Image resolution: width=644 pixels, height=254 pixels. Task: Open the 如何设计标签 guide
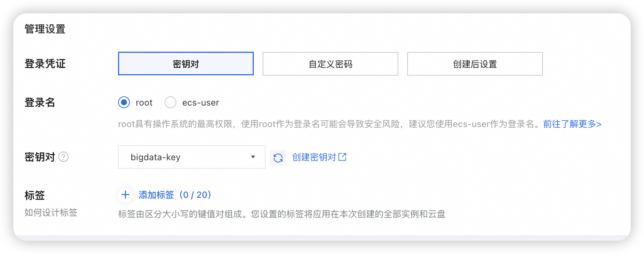point(51,213)
